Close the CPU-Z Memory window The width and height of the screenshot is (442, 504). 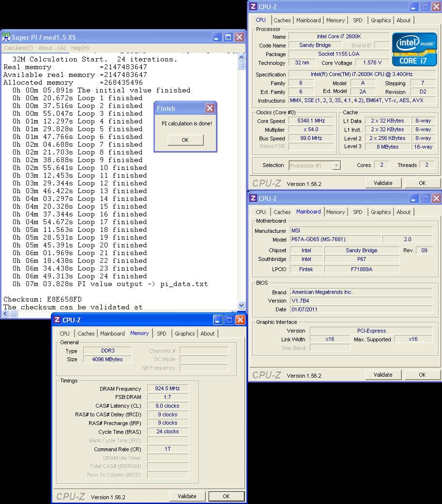tap(240, 320)
